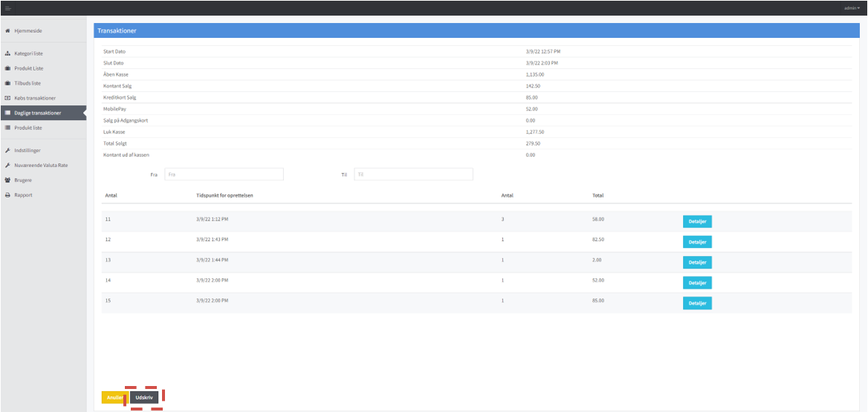
Task: Open the admin user dropdown
Action: (x=852, y=7)
